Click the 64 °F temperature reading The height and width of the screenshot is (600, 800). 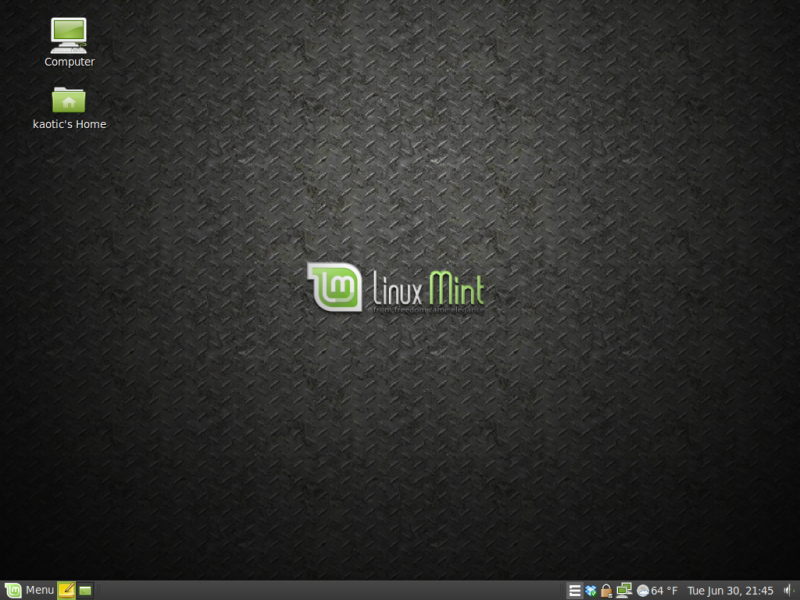tap(663, 590)
